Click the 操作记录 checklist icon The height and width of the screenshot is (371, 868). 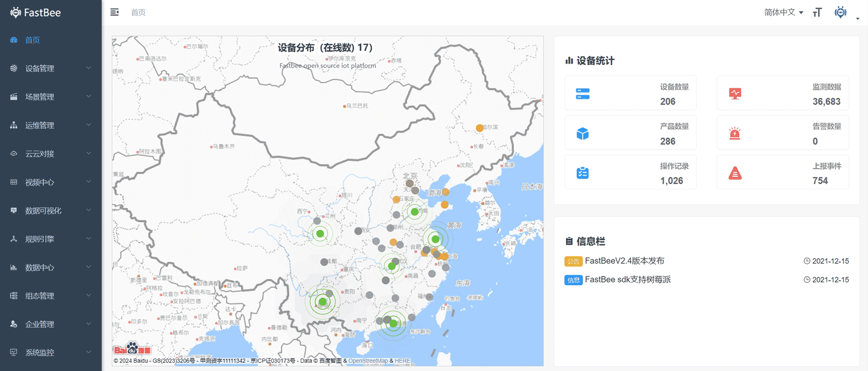click(583, 173)
